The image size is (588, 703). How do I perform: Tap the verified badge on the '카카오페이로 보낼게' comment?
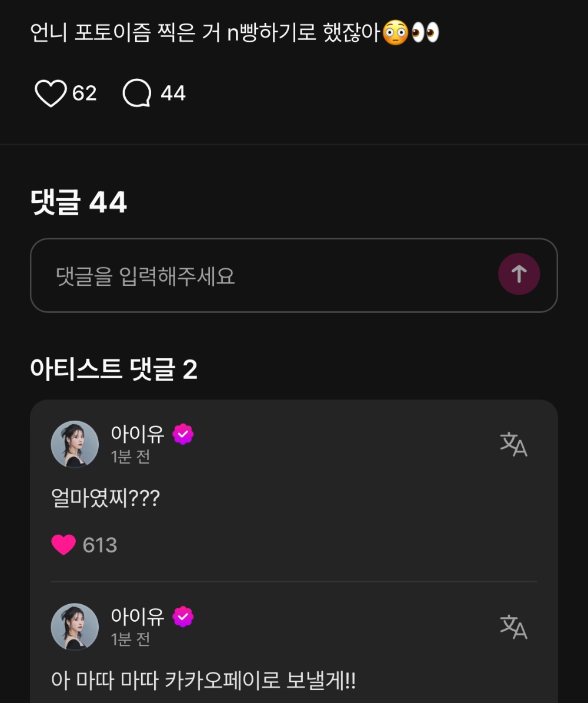point(183,617)
